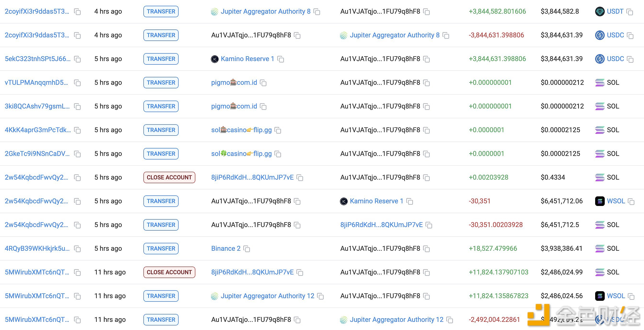Copy USDC token address in -3,844,631.398806 row

tap(630, 35)
